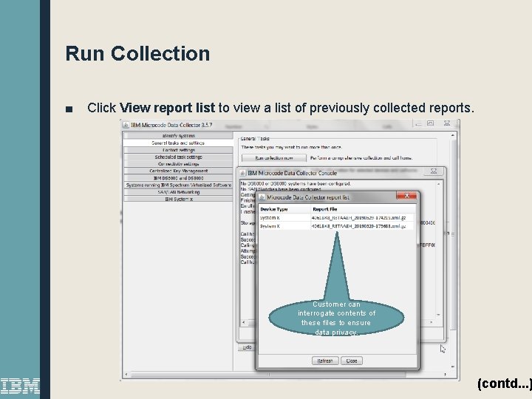Open Connectivity settings section

(x=179, y=164)
